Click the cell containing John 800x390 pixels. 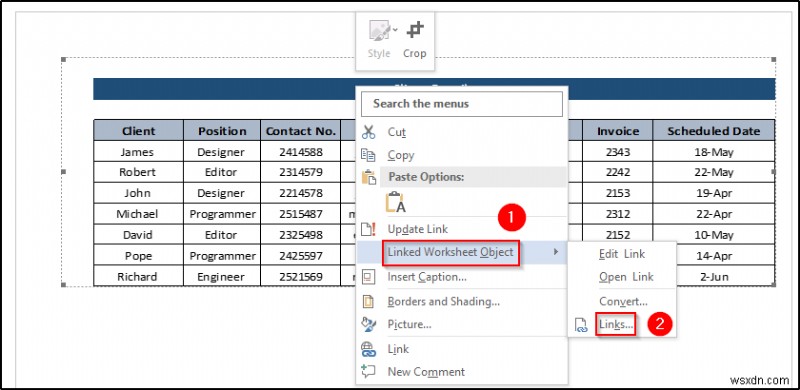tap(138, 193)
